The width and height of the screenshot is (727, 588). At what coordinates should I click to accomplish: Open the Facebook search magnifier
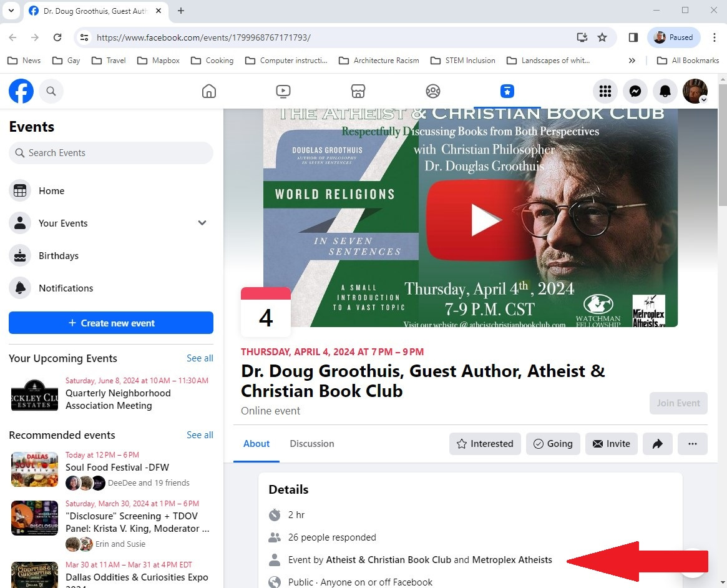(x=51, y=91)
